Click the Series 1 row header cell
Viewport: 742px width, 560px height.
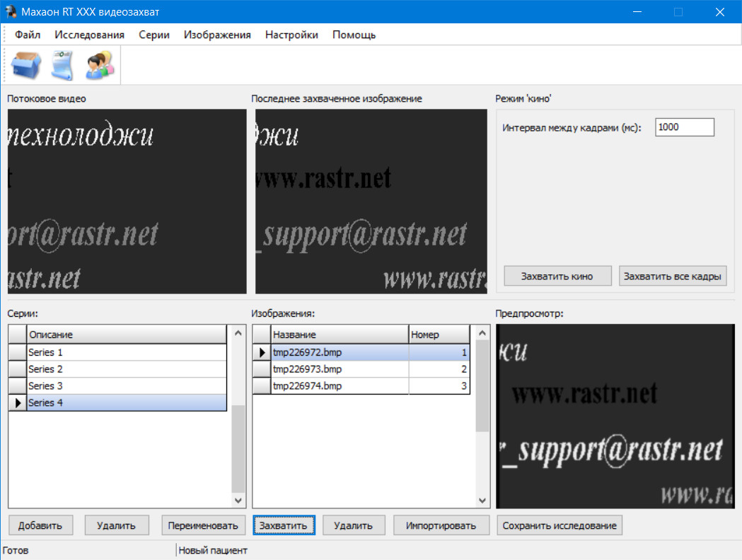18,352
